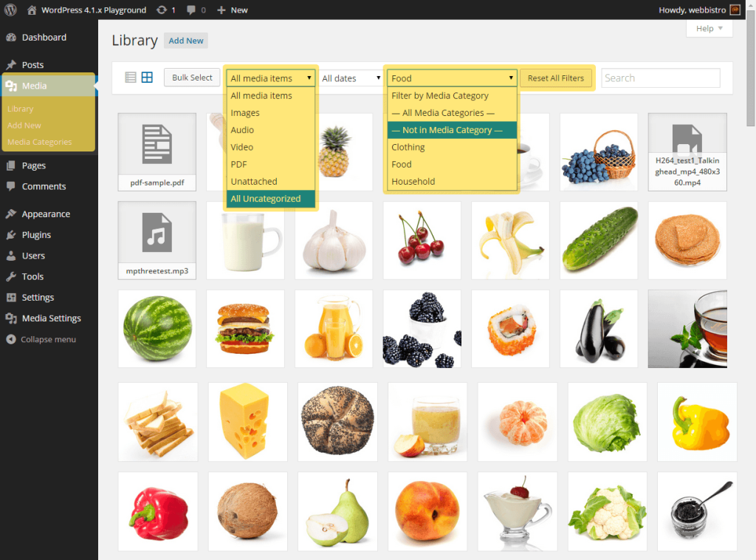The width and height of the screenshot is (756, 560).
Task: Open the Plugins menu
Action: tap(36, 235)
